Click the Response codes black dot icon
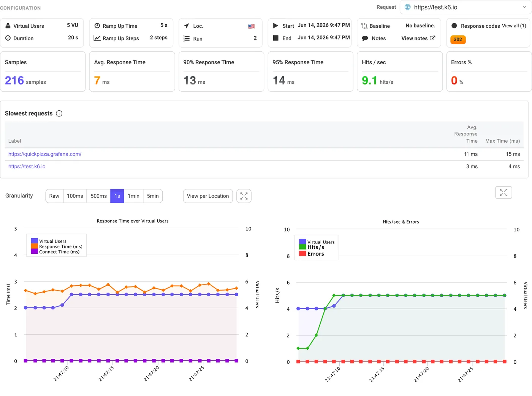The width and height of the screenshot is (532, 396). pos(454,26)
